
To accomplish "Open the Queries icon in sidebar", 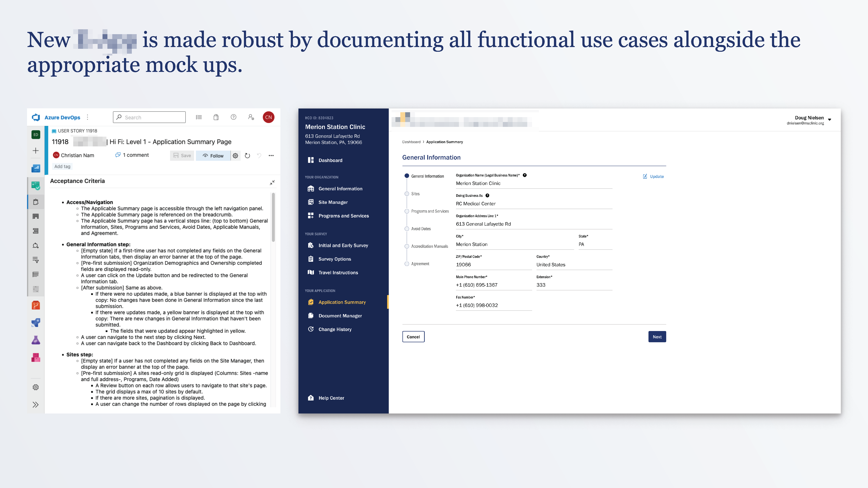I will point(36,260).
